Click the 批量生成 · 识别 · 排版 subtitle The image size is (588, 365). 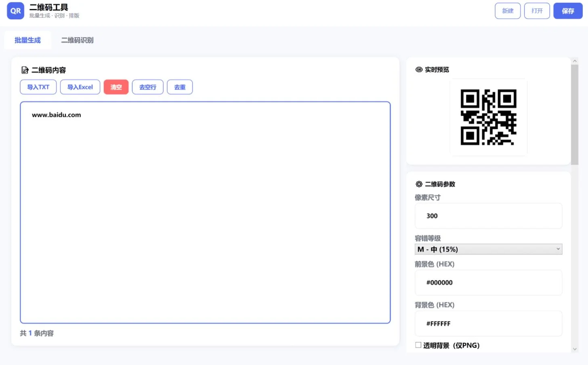point(54,16)
